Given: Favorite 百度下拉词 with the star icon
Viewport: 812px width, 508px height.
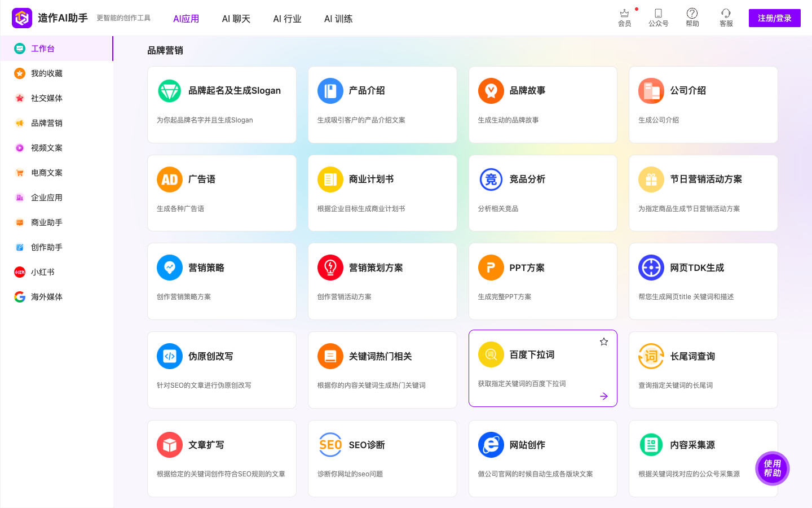Looking at the screenshot, I should pos(604,341).
